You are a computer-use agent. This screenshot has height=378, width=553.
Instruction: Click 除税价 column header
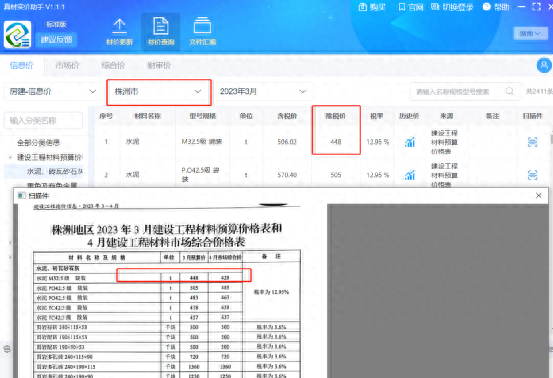pyautogui.click(x=335, y=116)
